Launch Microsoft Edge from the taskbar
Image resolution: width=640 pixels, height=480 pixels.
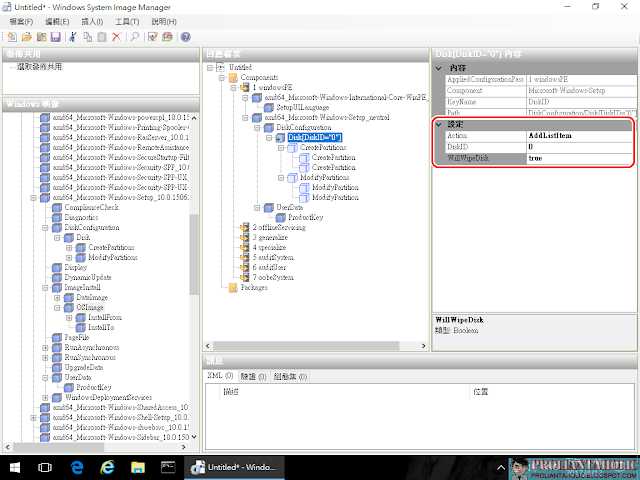(x=76, y=467)
